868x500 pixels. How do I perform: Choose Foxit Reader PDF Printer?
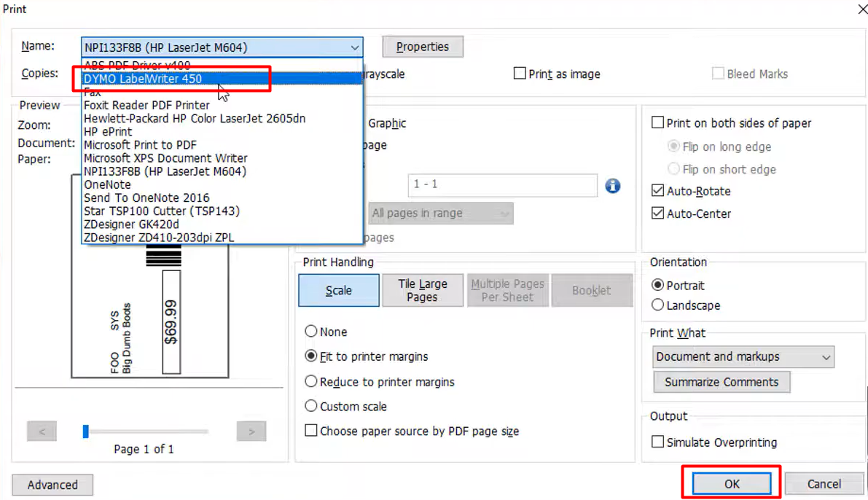click(x=222, y=105)
